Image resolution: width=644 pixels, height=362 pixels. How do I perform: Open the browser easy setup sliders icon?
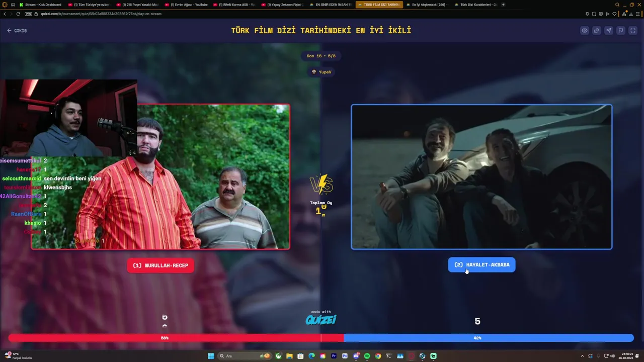coord(638,14)
